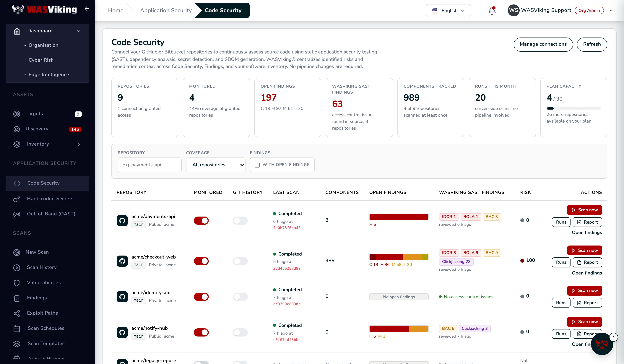Click the Inventory layers icon

pos(17,144)
